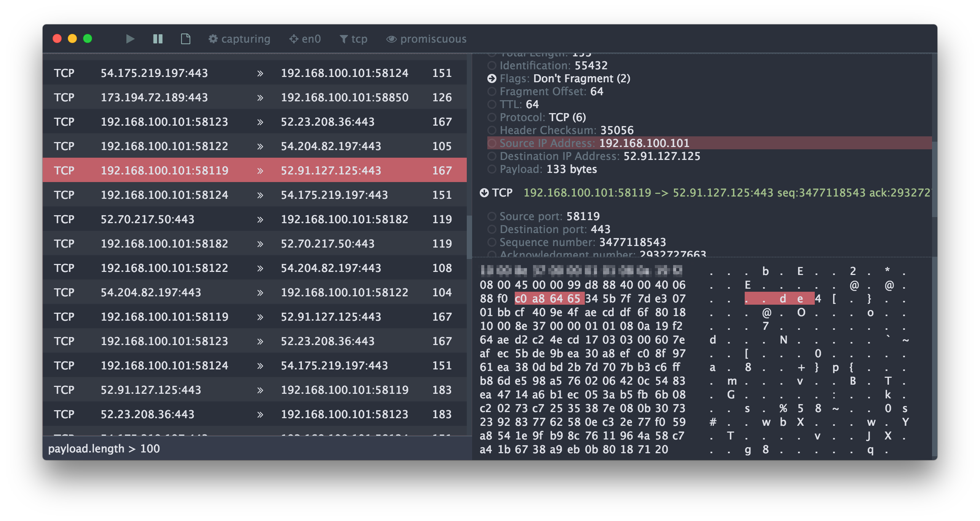Click Protocol TCP (6) field
Image resolution: width=980 pixels, height=521 pixels.
543,117
